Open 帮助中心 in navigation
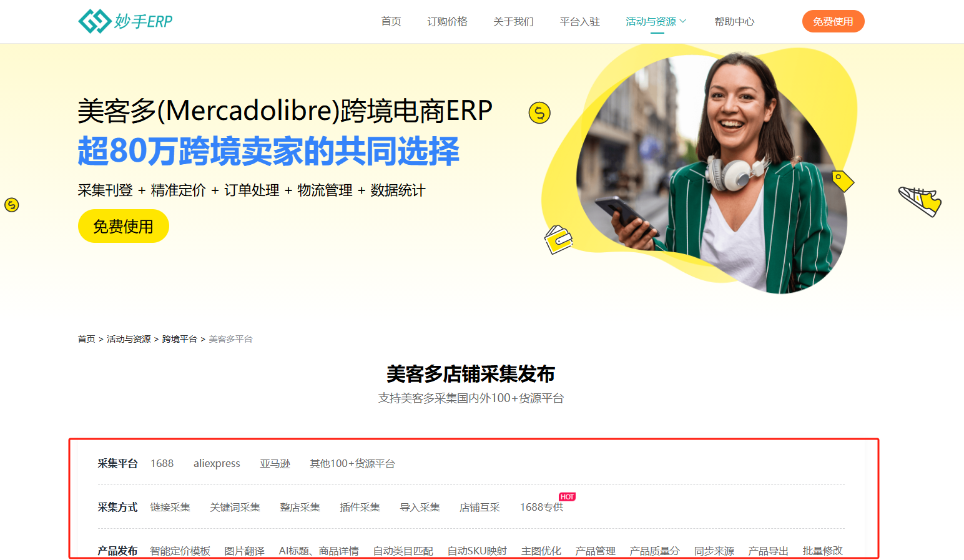Viewport: 964px width, 560px height. tap(734, 21)
